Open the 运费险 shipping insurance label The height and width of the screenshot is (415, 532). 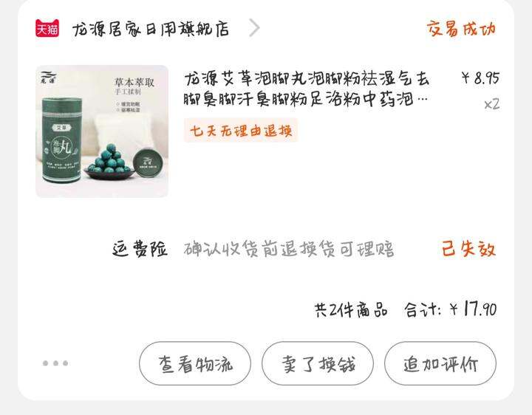click(x=140, y=249)
